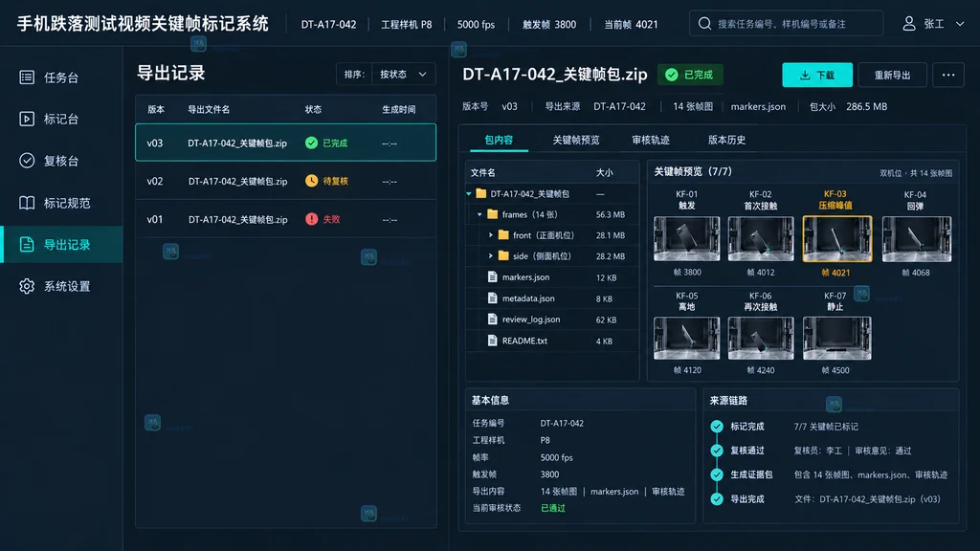
Task: Click the README.txt file icon
Action: click(x=493, y=341)
